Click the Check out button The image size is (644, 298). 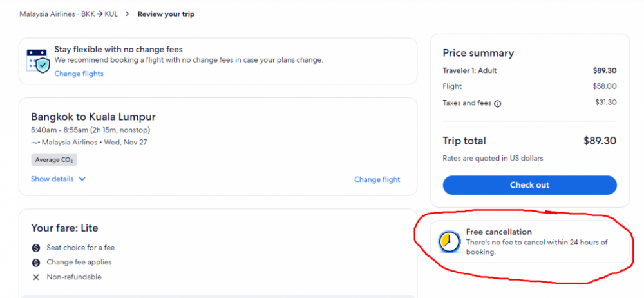click(x=529, y=185)
